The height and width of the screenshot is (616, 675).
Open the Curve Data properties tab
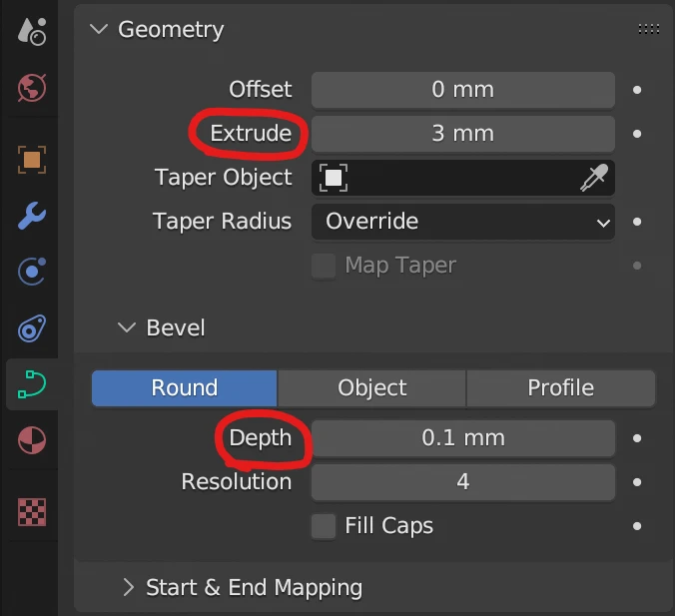point(32,384)
